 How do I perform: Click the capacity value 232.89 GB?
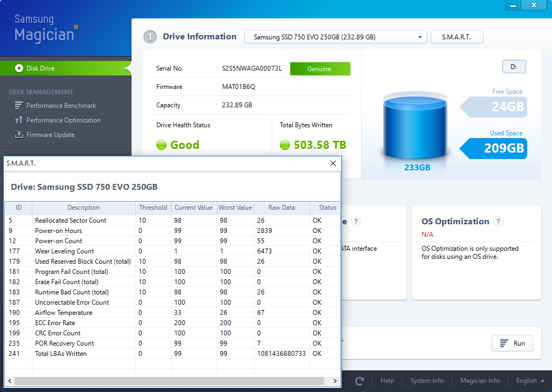[237, 105]
